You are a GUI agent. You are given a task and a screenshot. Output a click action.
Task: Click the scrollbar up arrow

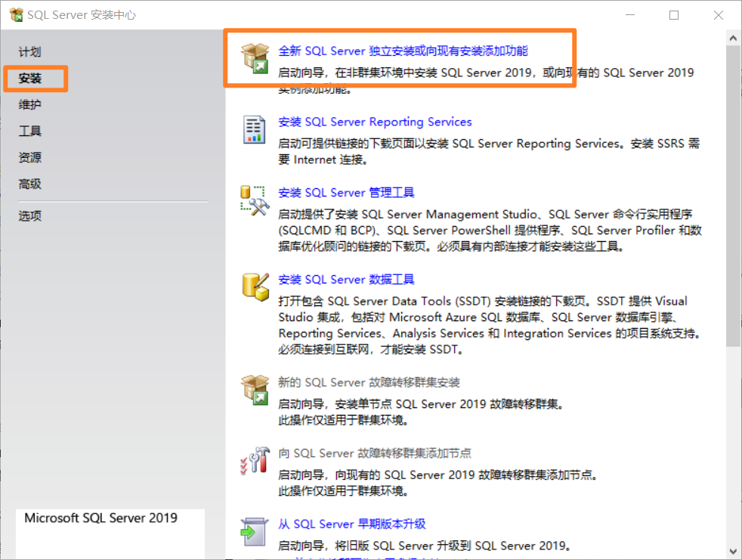734,38
